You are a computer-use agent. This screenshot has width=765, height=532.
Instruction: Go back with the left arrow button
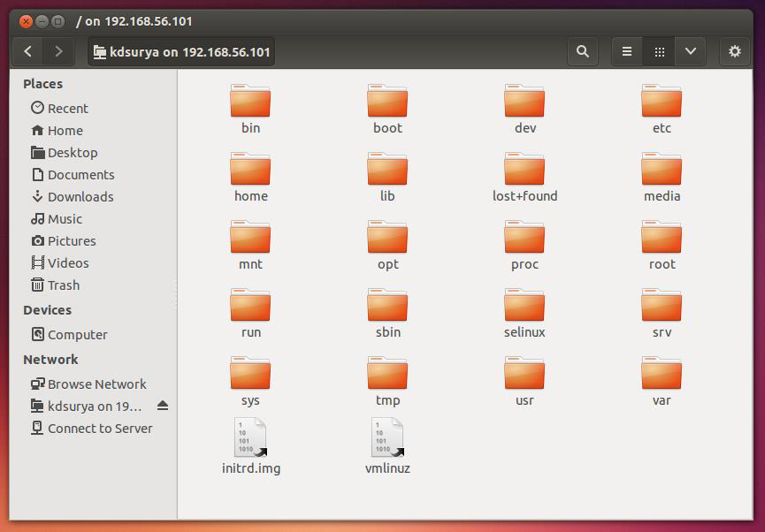coord(28,52)
